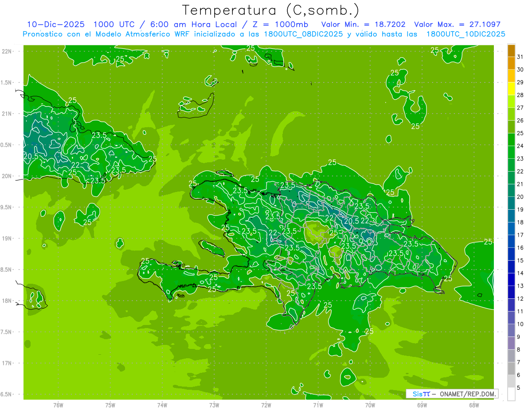Click the "74W" longitude label
This screenshot has width=532, height=411.
pos(162,405)
